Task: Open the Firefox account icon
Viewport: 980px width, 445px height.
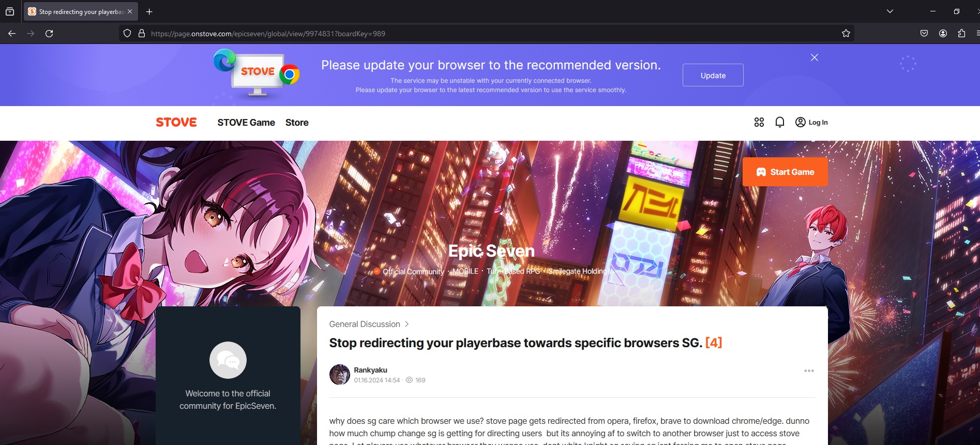Action: (x=943, y=34)
